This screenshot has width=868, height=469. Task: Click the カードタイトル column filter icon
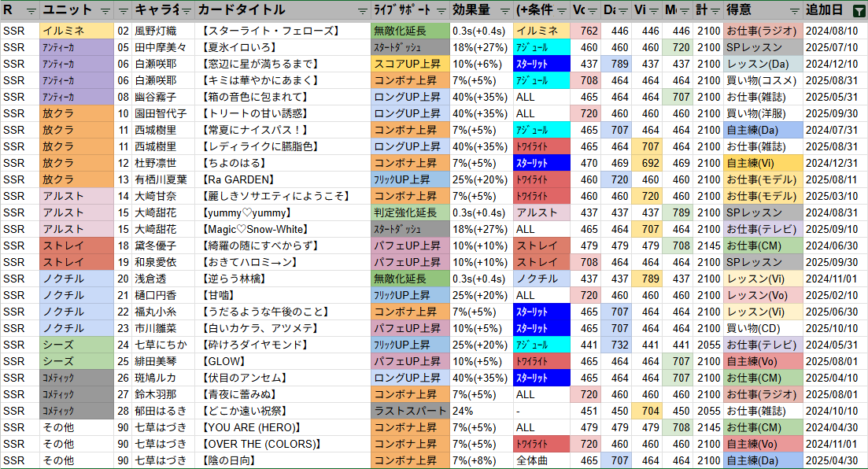pos(362,11)
